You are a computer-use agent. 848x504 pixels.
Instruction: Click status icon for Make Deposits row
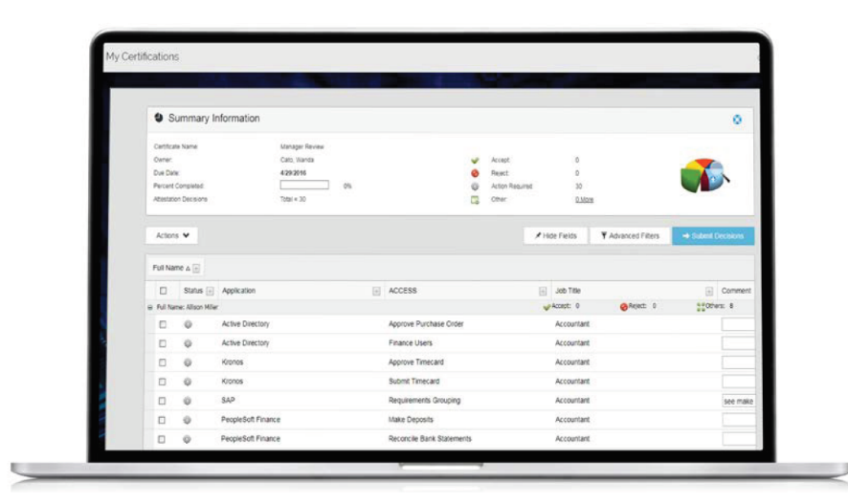point(188,420)
